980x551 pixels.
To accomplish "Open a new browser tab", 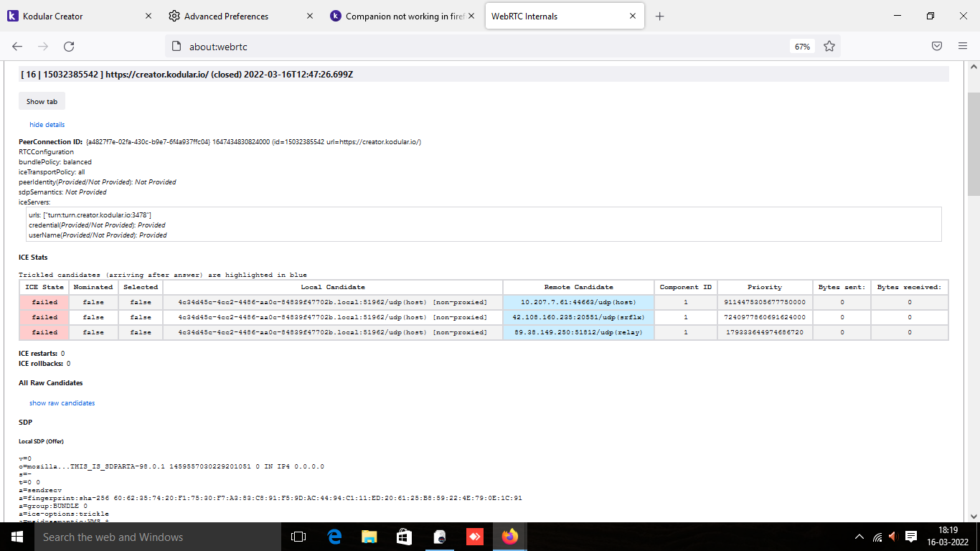I will click(660, 17).
